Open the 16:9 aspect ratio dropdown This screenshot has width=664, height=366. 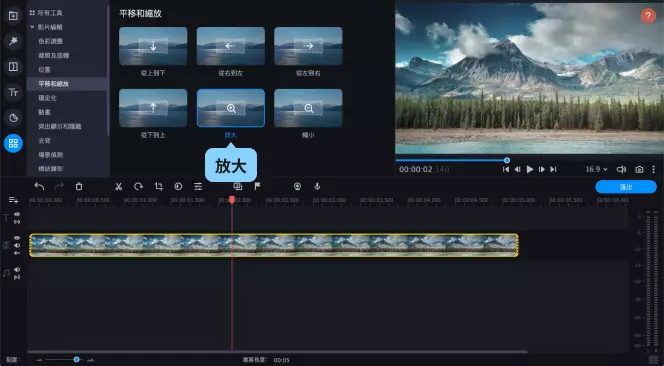(596, 169)
